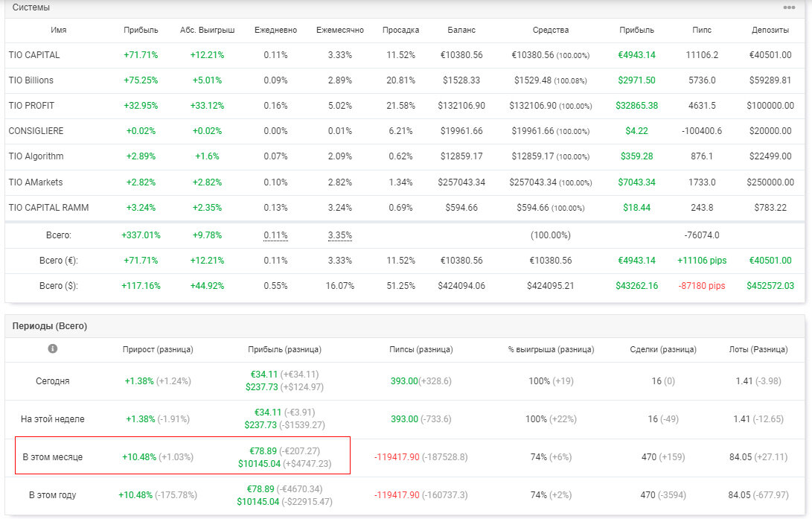
Task: Select the На этой неделе period row
Action: point(404,419)
